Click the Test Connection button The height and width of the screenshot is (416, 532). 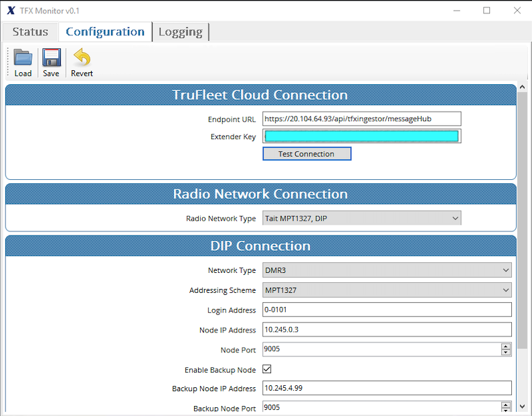click(306, 154)
